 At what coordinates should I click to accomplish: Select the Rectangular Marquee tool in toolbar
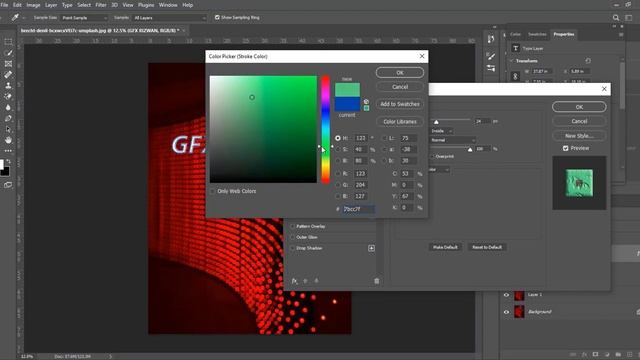tap(8, 42)
